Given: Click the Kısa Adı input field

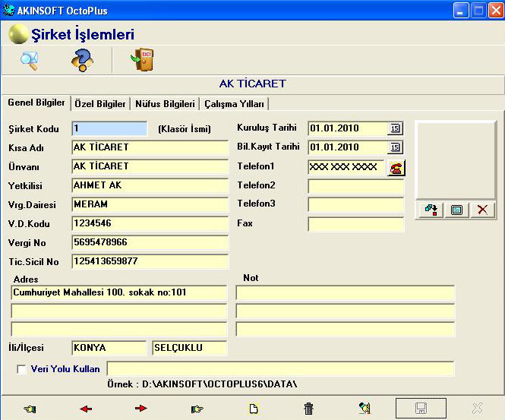Looking at the screenshot, I should coord(150,147).
